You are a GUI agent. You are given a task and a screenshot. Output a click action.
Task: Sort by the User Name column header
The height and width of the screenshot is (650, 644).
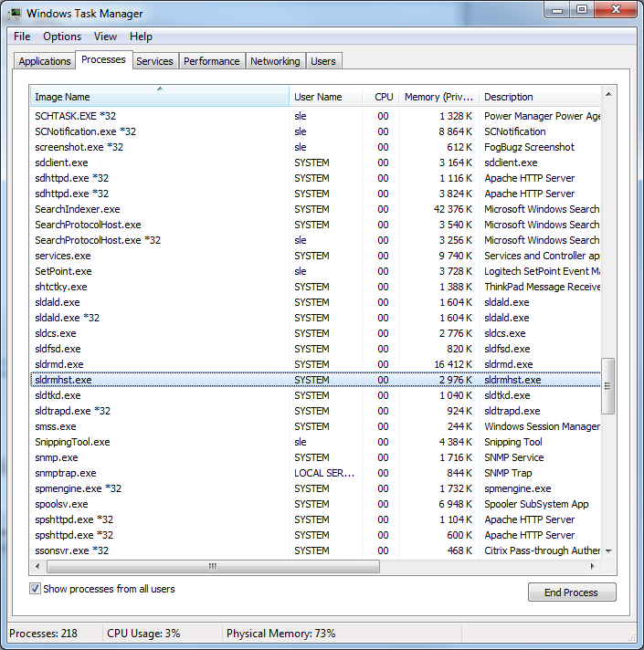[325, 97]
